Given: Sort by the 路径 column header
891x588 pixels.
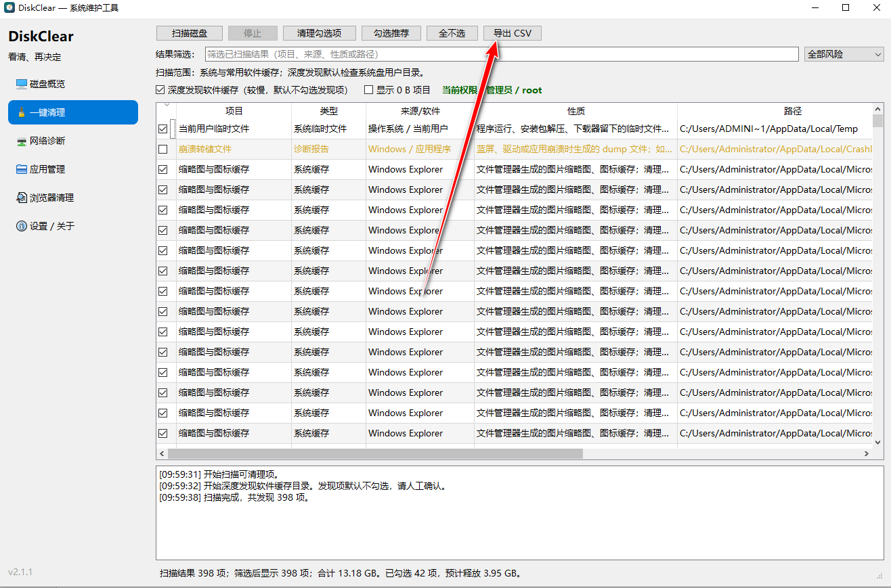Looking at the screenshot, I should coord(775,111).
